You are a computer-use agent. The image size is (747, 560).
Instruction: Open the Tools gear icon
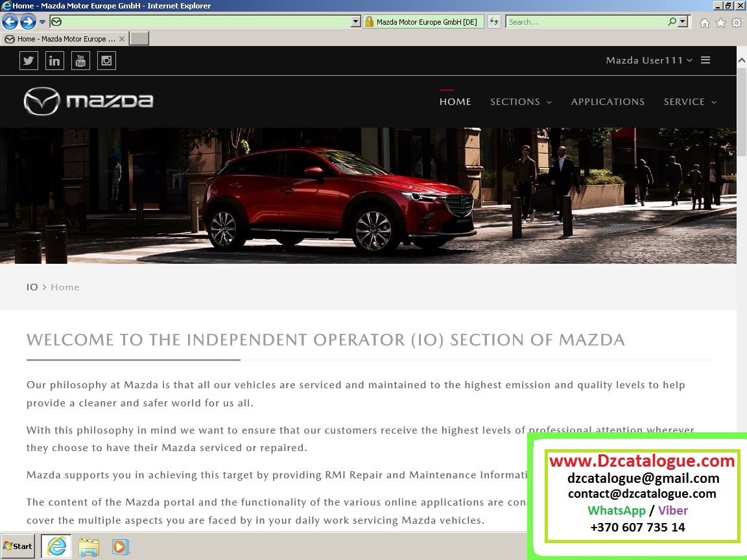pos(737,23)
